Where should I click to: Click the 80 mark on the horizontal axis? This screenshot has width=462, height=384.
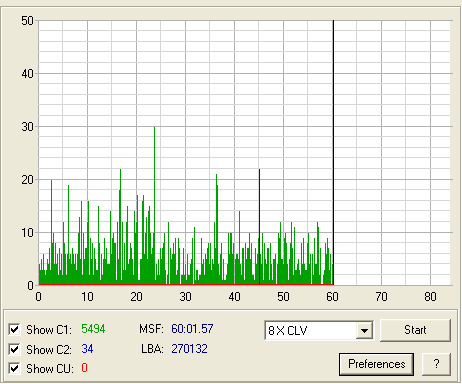point(430,297)
